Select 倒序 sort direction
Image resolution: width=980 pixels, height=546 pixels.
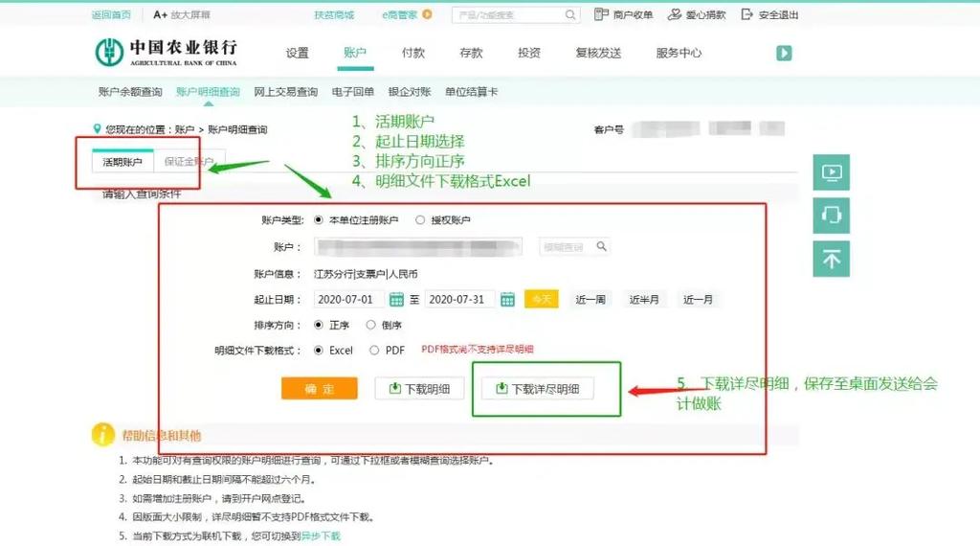(x=371, y=326)
